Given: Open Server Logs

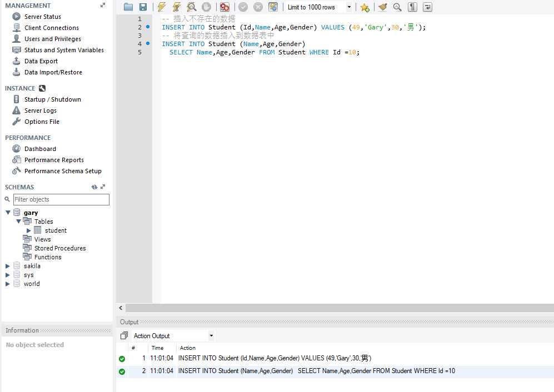Looking at the screenshot, I should [40, 110].
